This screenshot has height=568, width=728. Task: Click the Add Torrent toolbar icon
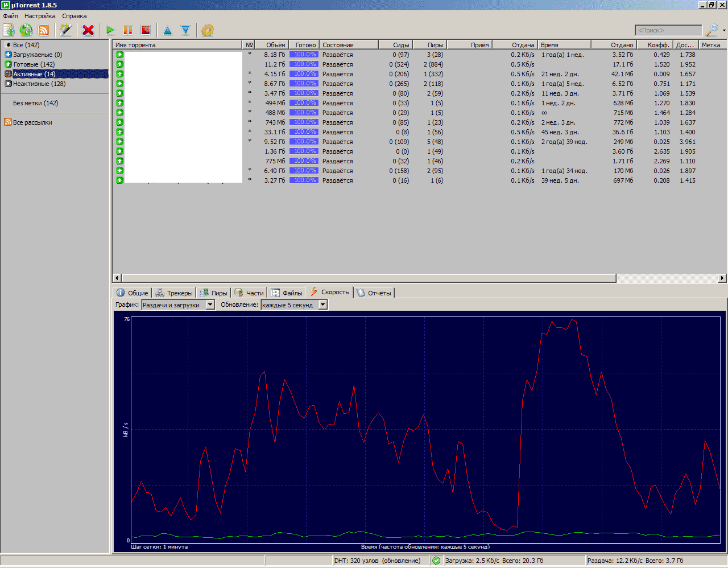pos(9,30)
